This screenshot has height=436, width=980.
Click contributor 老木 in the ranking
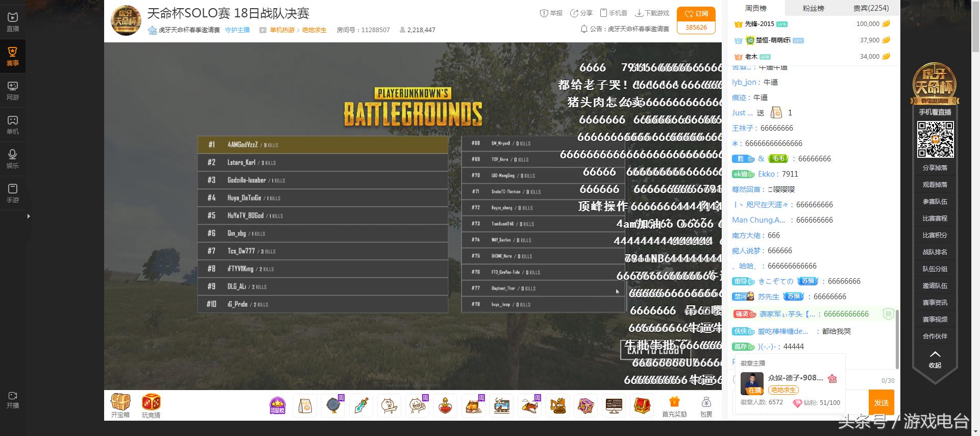pyautogui.click(x=751, y=57)
